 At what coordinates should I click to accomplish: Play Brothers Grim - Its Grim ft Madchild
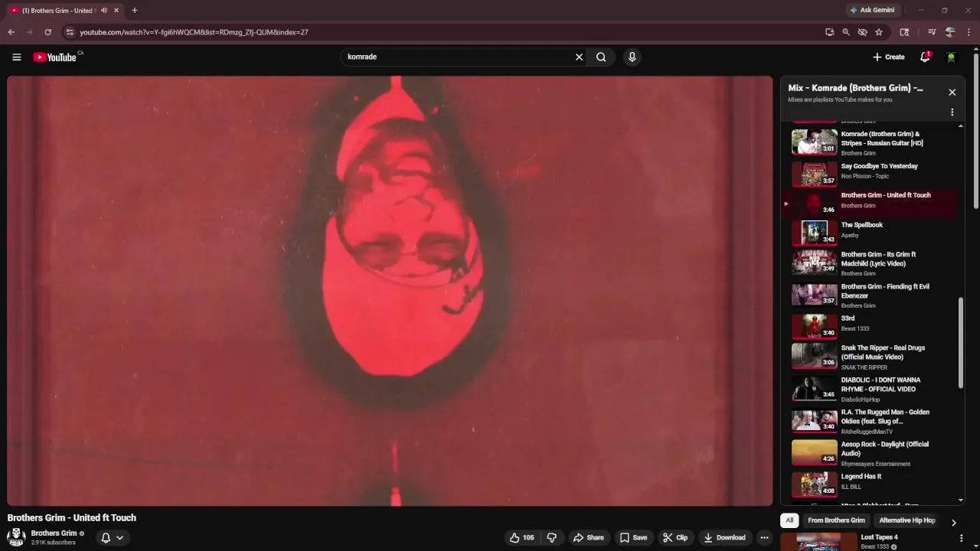(x=872, y=263)
